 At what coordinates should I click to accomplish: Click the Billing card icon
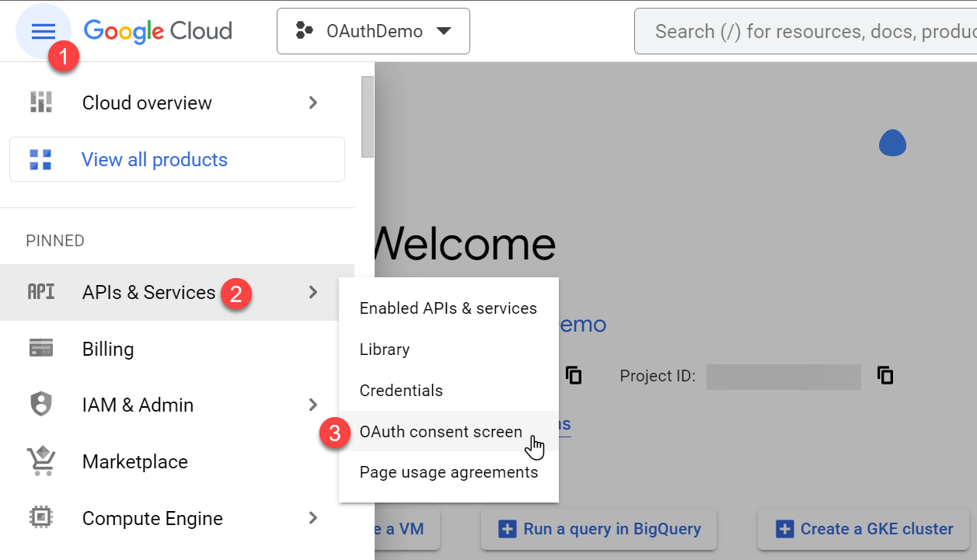(41, 348)
